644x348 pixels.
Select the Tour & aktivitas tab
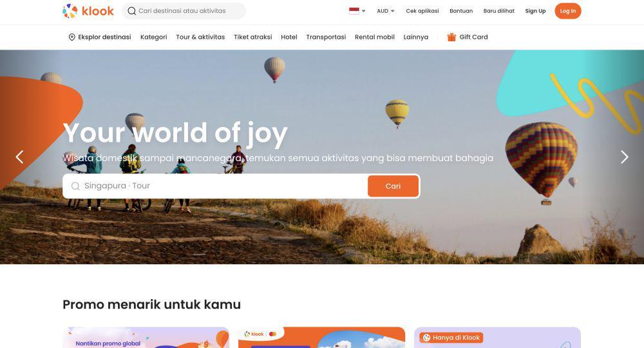pos(200,37)
